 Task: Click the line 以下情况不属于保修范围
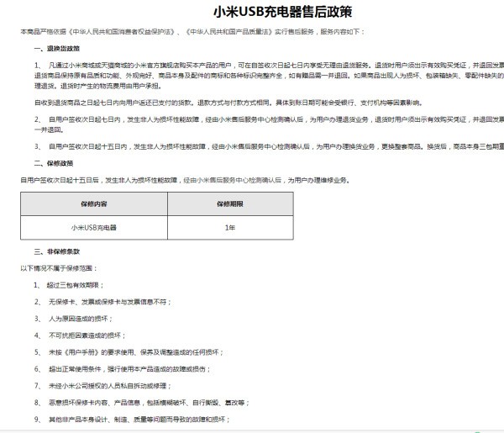59,268
